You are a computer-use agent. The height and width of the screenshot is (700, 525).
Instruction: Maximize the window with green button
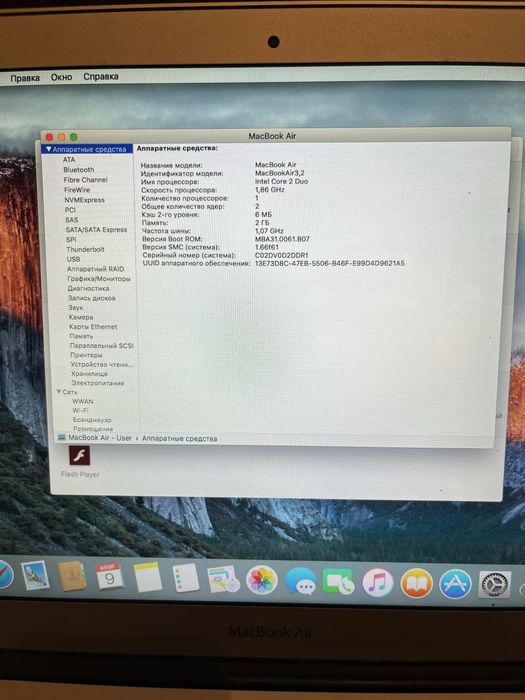(74, 137)
